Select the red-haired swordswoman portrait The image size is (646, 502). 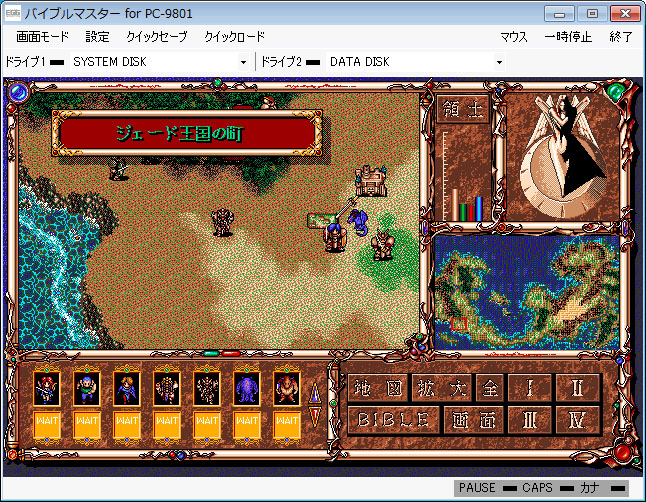47,388
